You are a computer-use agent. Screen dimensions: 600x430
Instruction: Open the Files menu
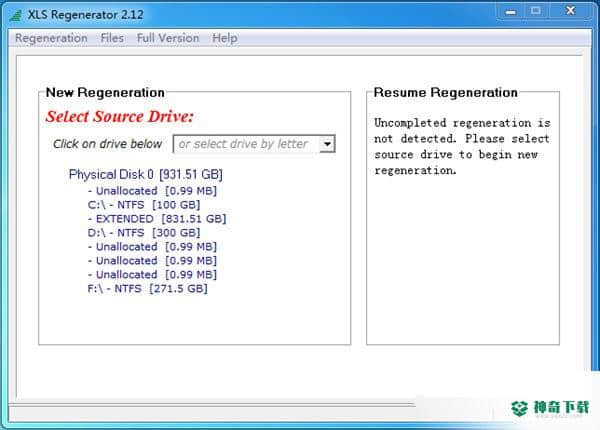coord(112,38)
